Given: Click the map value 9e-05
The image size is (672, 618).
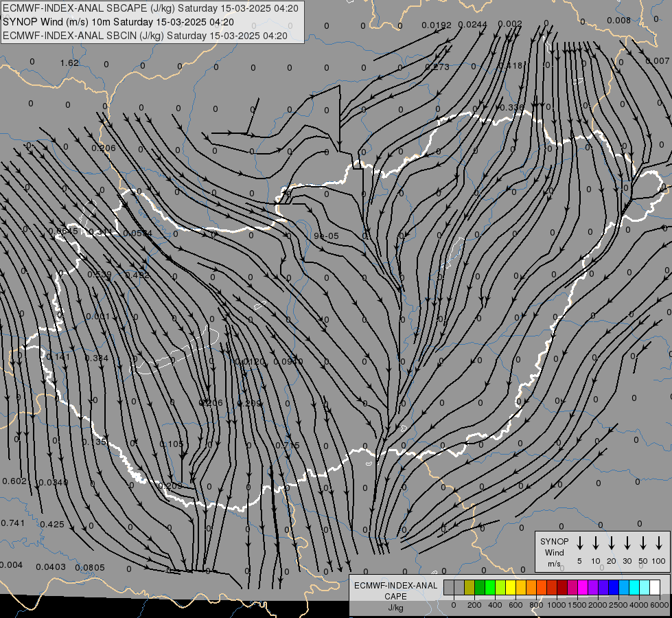Looking at the screenshot, I should coord(326,236).
